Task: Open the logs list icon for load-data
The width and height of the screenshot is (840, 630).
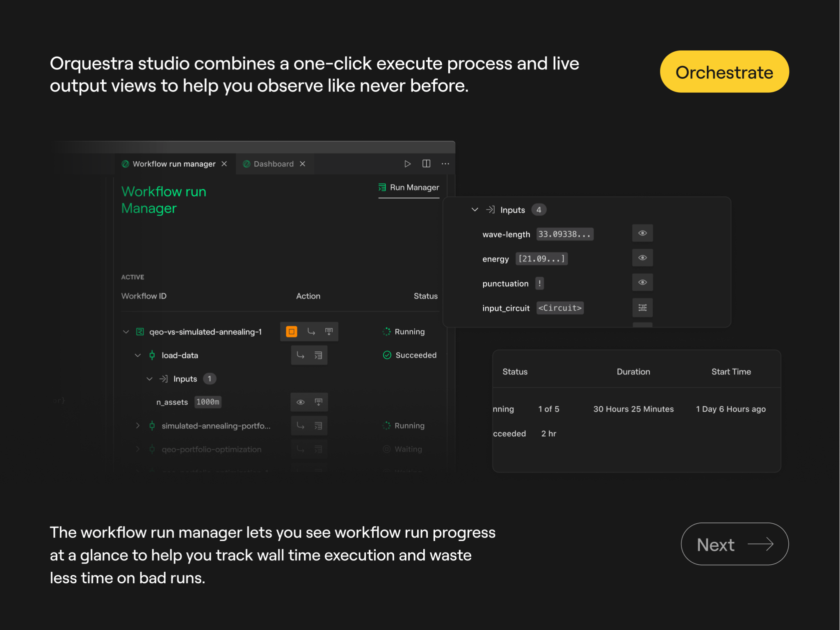Action: 318,355
